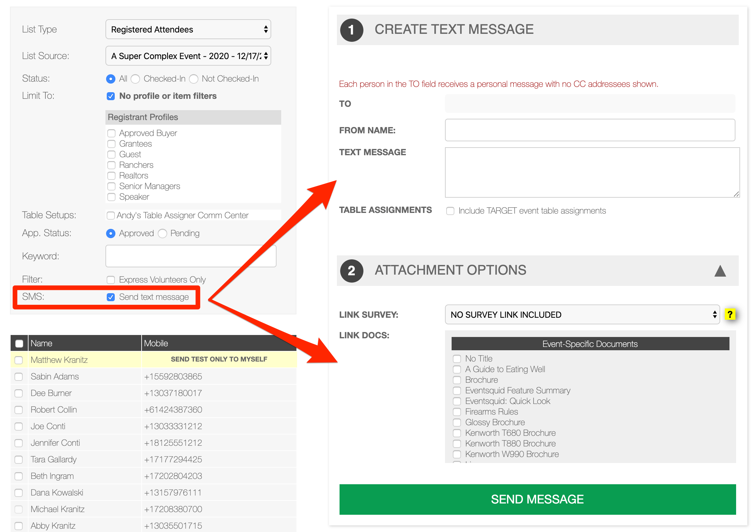
Task: Check A Guide to Eating Well document
Action: 457,369
